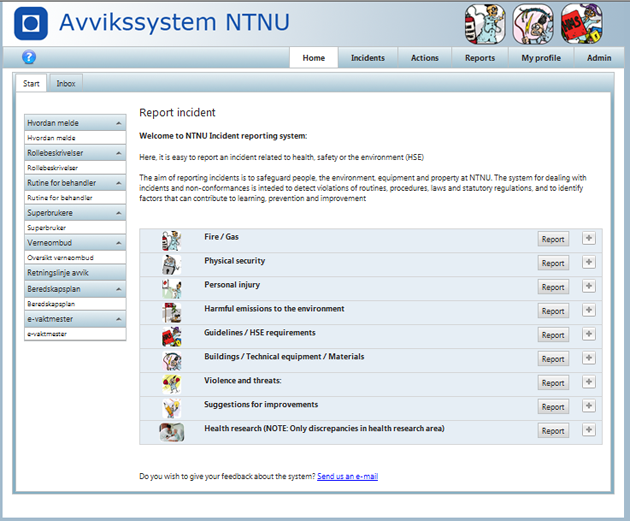Open the Incidents menu tab

368,58
